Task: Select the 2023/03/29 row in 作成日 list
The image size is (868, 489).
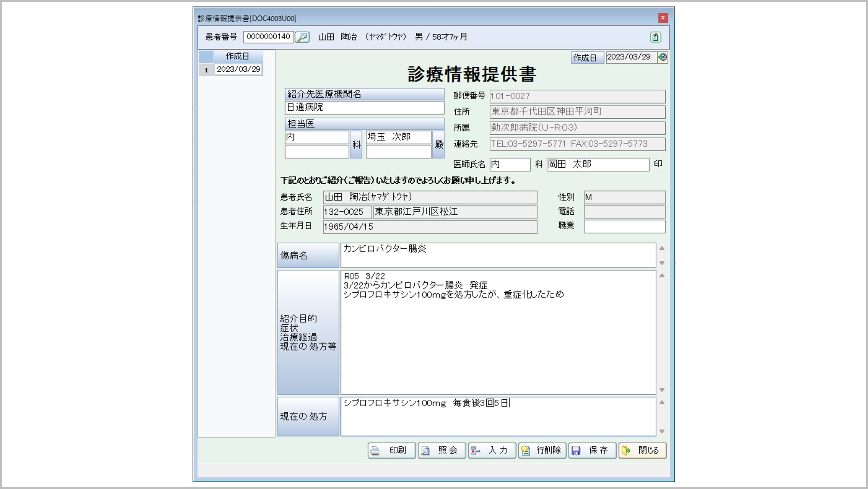Action: 238,70
